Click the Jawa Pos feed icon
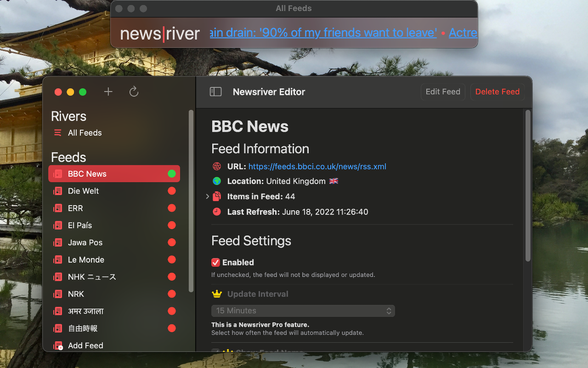 58,242
